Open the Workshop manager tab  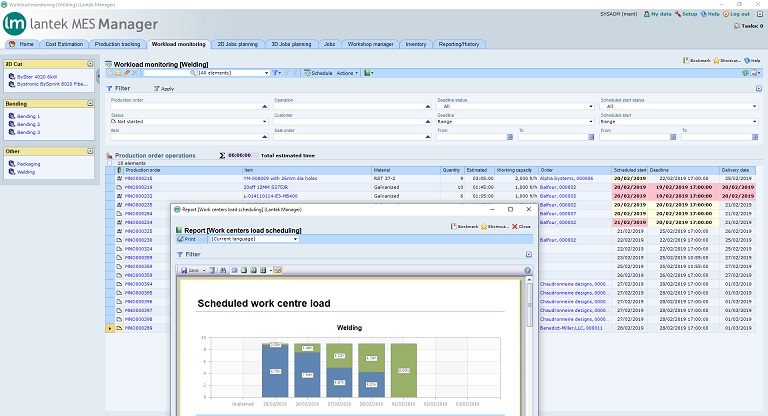[369, 44]
